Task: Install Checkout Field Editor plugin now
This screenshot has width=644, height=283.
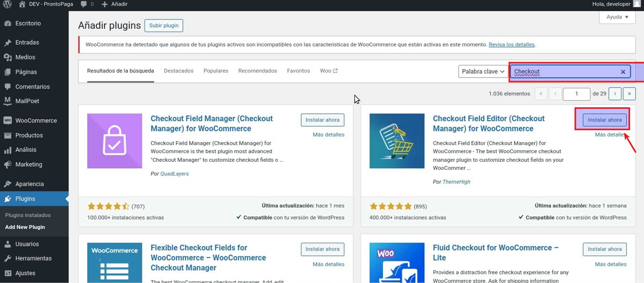Action: (604, 120)
